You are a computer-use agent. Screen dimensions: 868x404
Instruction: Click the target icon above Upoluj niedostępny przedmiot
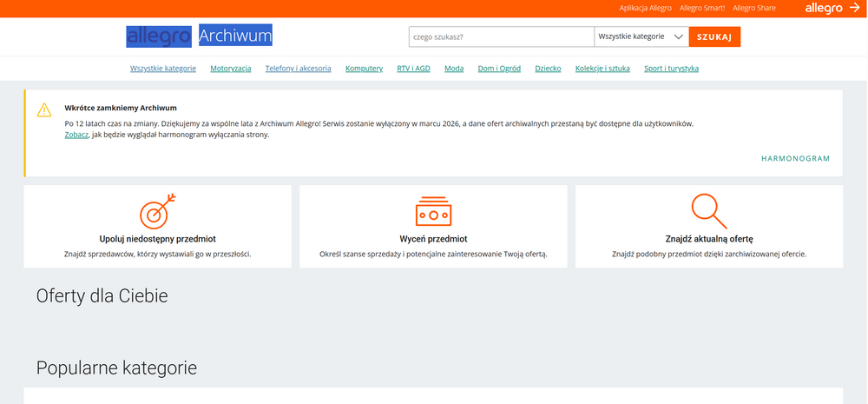pyautogui.click(x=157, y=211)
